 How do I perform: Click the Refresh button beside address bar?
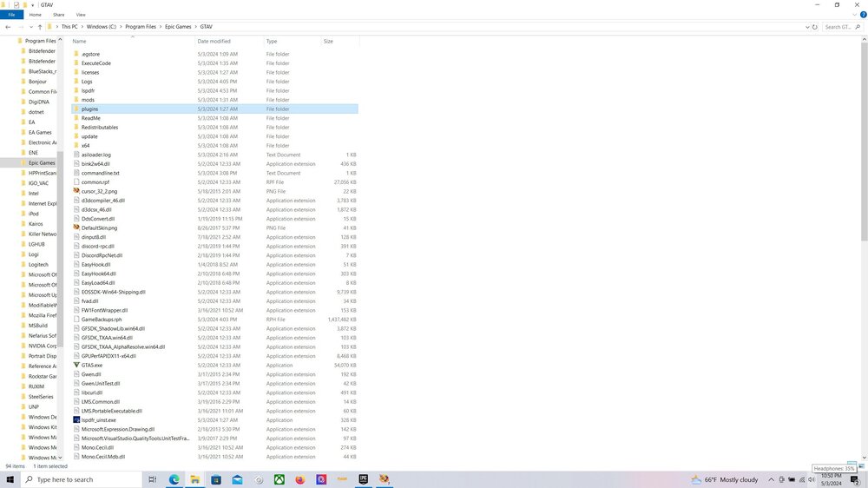tap(815, 27)
